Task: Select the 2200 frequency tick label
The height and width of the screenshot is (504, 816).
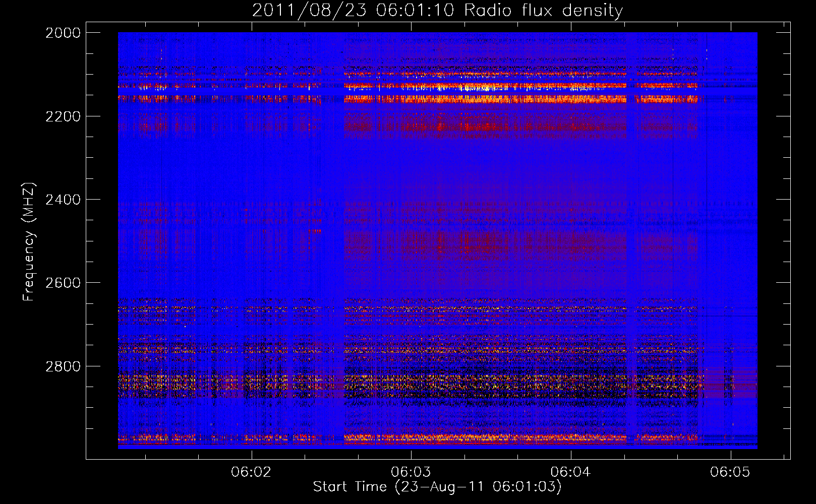Action: point(63,116)
